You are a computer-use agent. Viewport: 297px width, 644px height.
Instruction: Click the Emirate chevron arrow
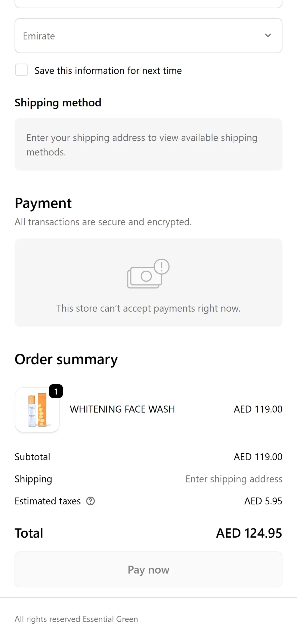coord(268,35)
